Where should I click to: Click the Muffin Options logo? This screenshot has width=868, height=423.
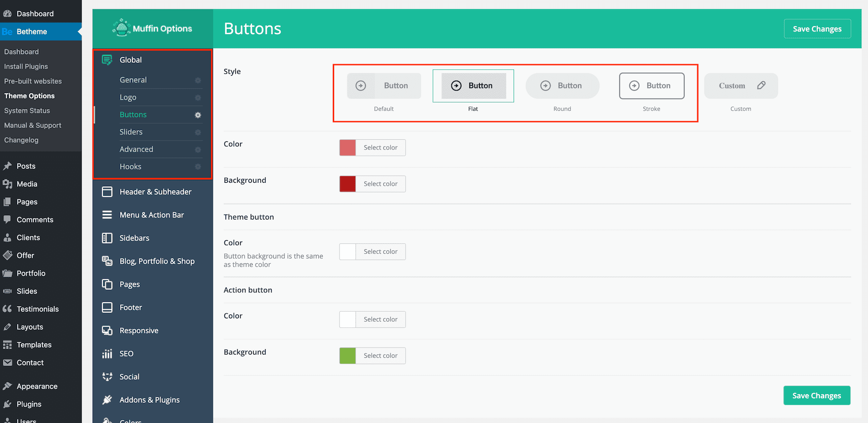[x=152, y=28]
